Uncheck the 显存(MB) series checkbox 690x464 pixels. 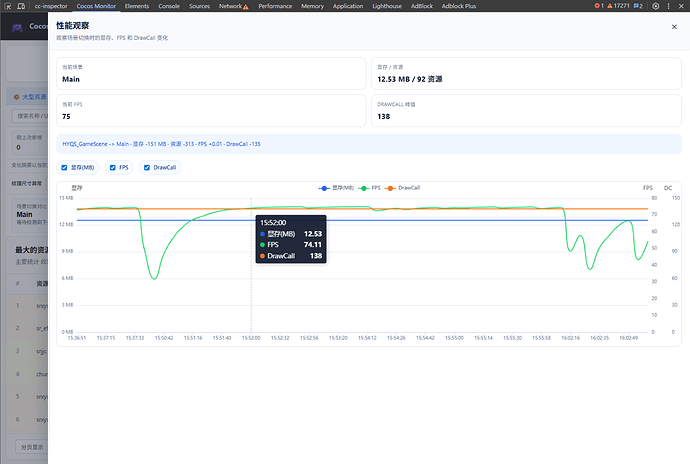coord(64,168)
